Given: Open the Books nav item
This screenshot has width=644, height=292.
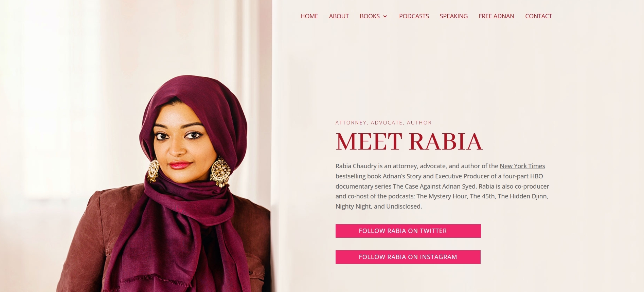Looking at the screenshot, I should point(370,16).
